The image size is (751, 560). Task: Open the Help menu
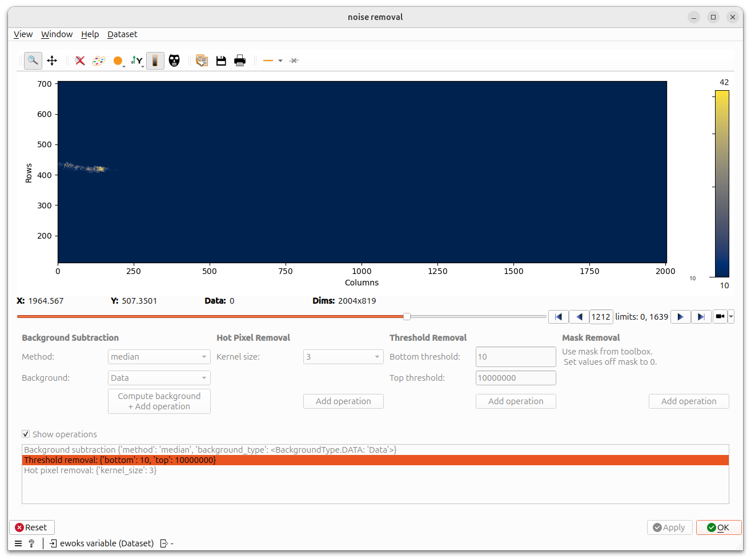pos(90,34)
